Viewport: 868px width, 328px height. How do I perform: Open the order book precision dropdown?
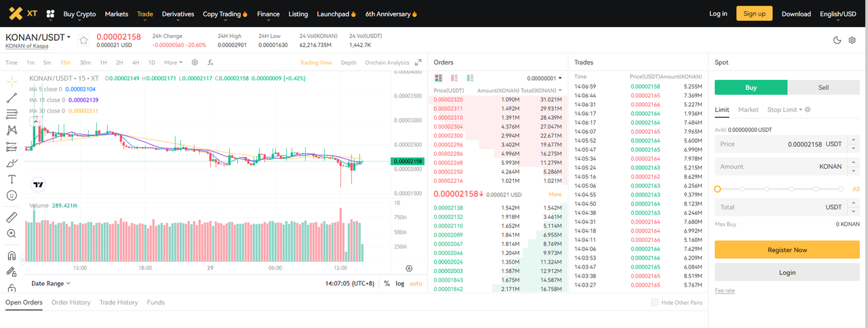(545, 78)
